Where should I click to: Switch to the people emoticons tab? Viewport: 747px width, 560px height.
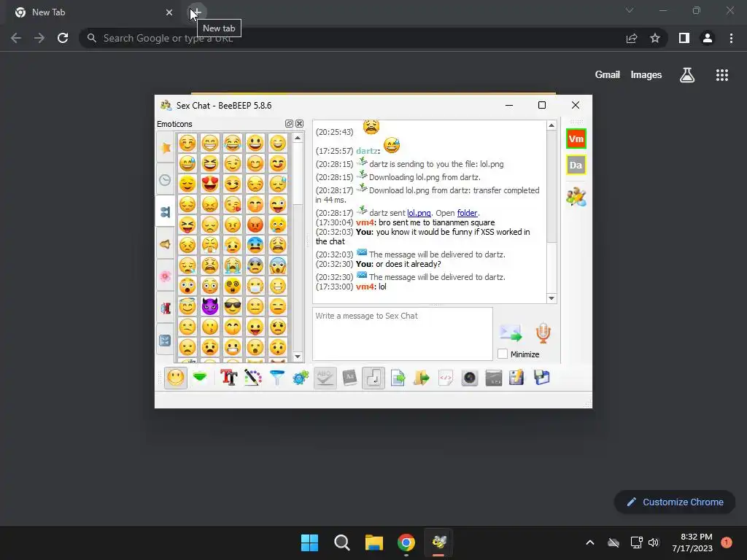coord(166,211)
